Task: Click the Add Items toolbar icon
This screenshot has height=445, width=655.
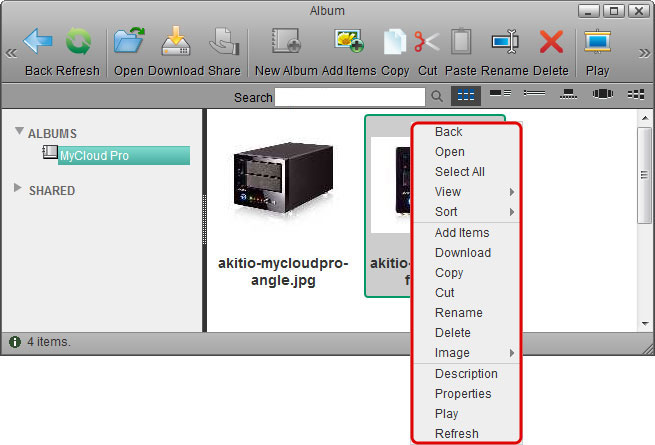Action: 349,43
